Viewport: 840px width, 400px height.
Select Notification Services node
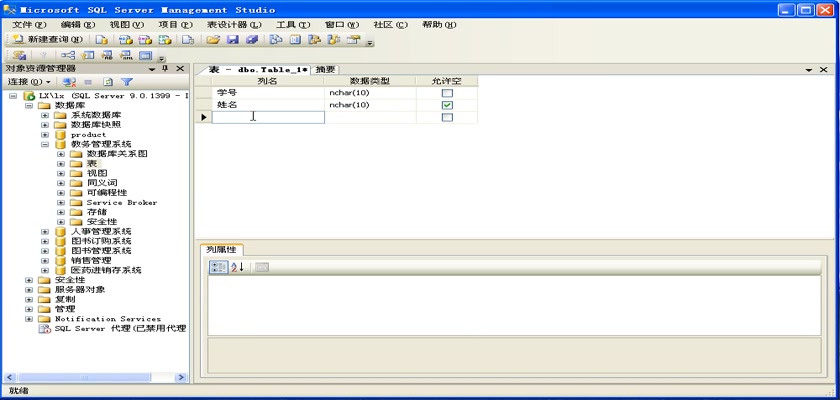(108, 319)
